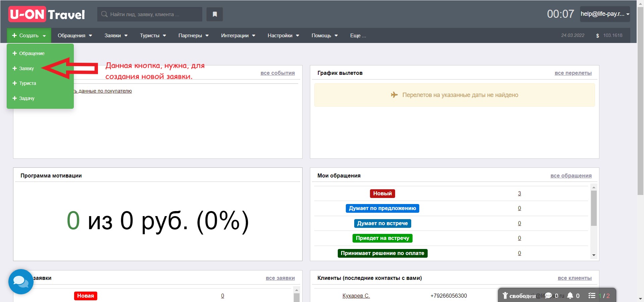Click the airplane icon in flights notice
Viewport: 644px width, 302px height.
coord(394,95)
